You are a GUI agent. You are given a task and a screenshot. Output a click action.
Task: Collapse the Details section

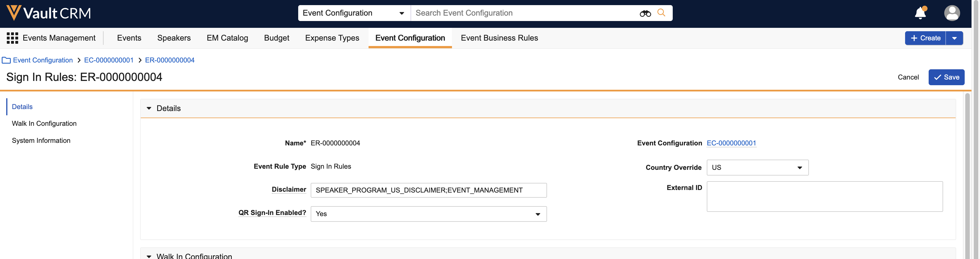(149, 108)
